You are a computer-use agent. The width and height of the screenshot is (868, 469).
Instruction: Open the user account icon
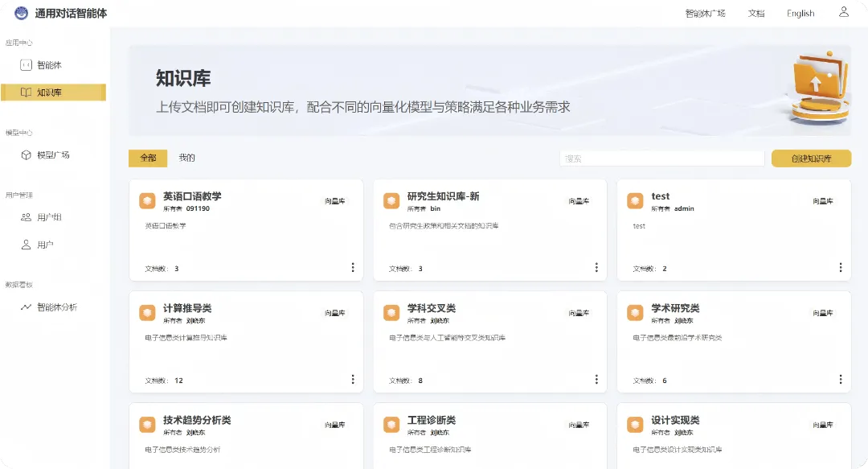pos(844,11)
